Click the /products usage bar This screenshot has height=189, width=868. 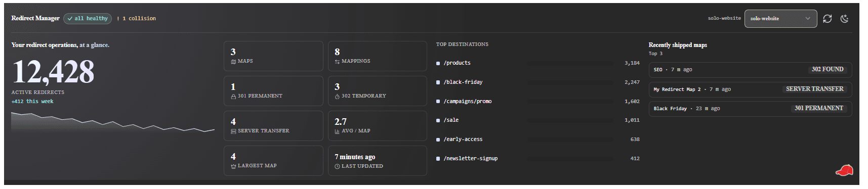[571, 63]
